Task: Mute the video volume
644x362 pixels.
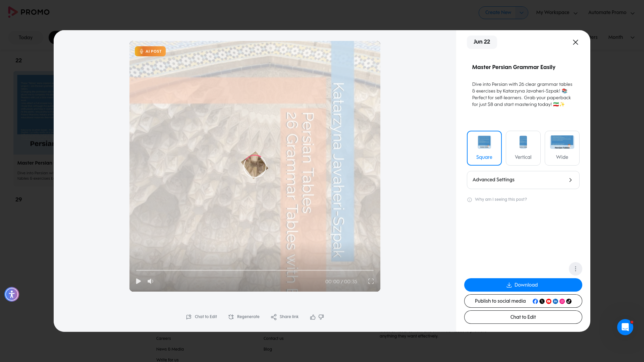Action: tap(151, 281)
